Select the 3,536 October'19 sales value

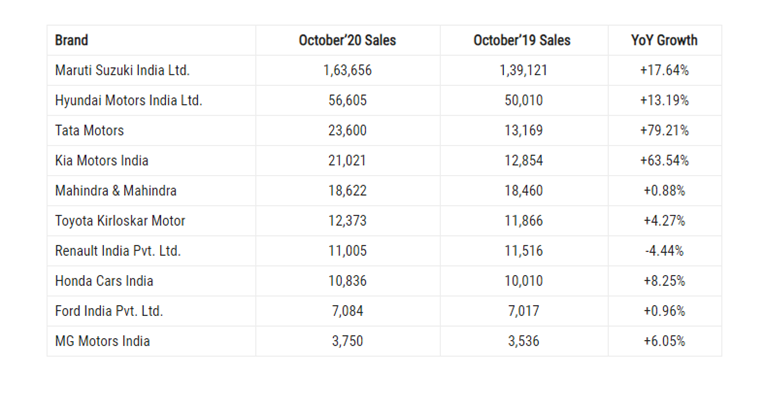[524, 341]
